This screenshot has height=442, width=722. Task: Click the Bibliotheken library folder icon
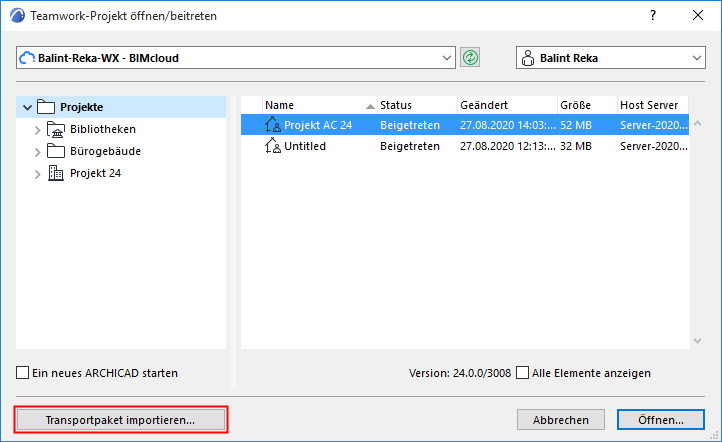point(56,129)
